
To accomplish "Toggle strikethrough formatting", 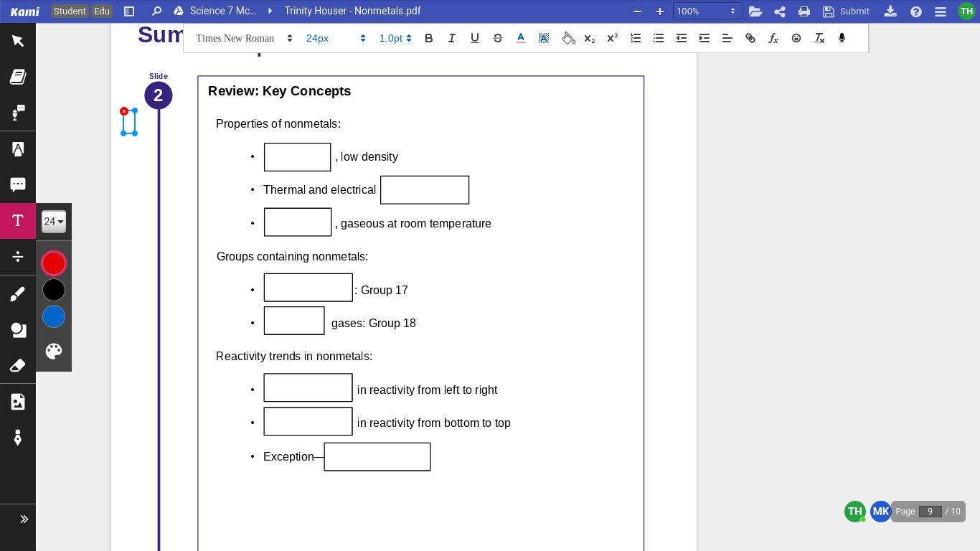I will tap(498, 38).
